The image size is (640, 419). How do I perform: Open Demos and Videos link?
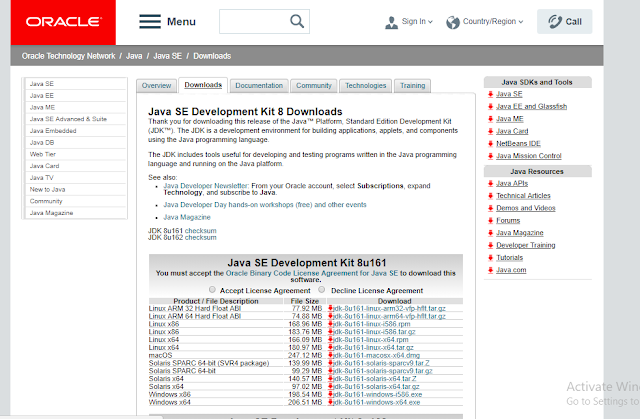526,208
